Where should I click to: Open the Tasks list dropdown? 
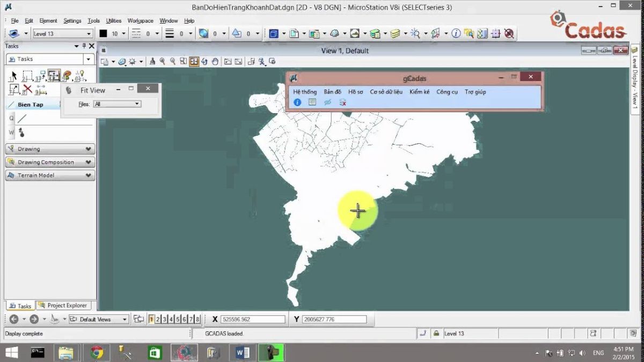pos(88,59)
